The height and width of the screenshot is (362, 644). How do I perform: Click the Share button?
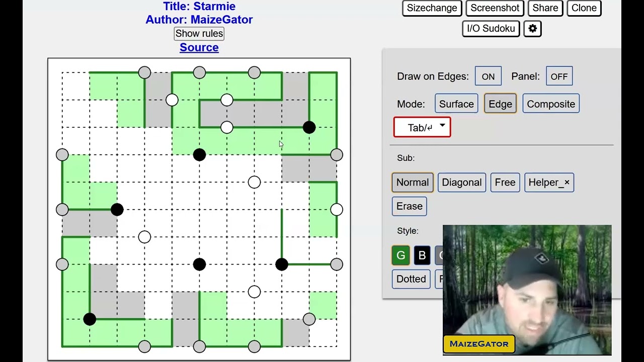pyautogui.click(x=545, y=8)
